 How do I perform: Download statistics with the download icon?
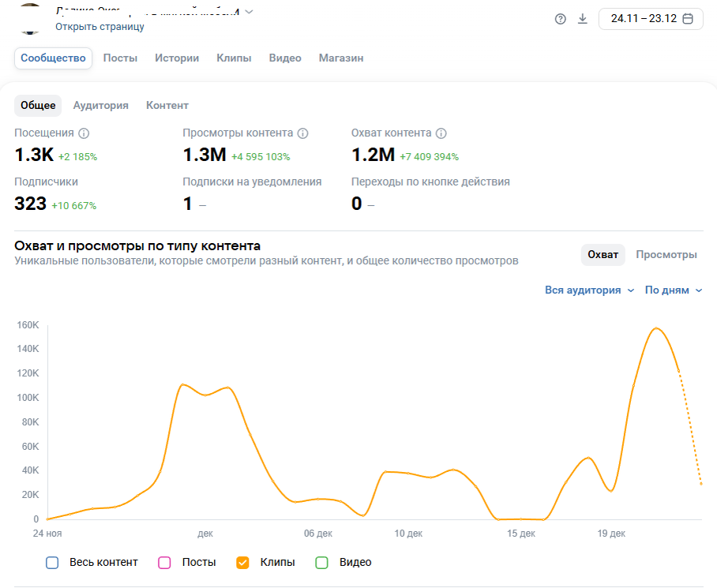[x=582, y=19]
